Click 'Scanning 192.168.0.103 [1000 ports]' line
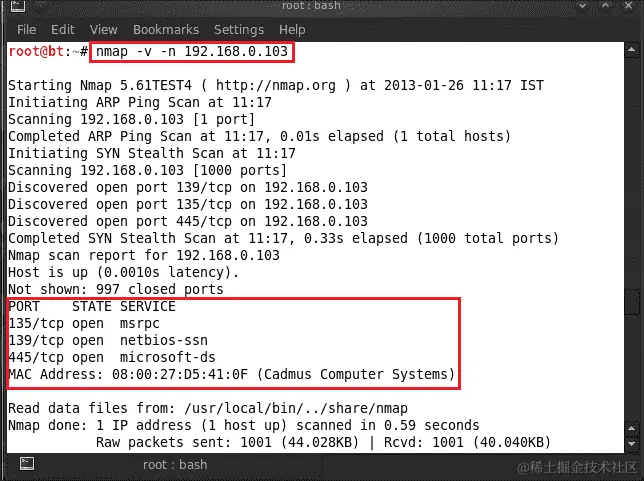 click(x=147, y=170)
